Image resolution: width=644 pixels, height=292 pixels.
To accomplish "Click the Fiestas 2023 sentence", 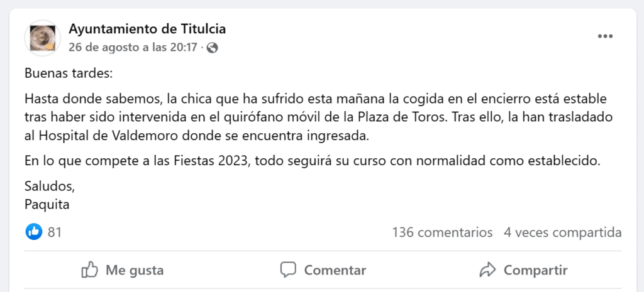I will pyautogui.click(x=313, y=161).
